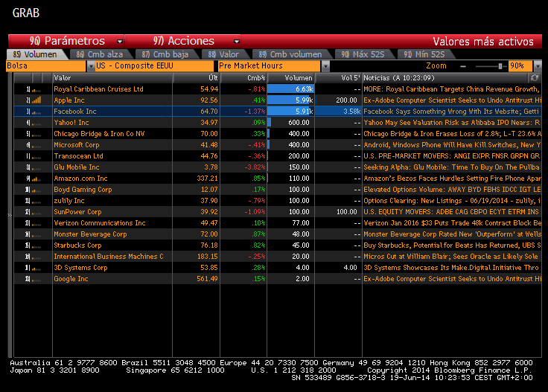Sort by the Últ column header
The height and width of the screenshot is (392, 548).
[x=197, y=78]
